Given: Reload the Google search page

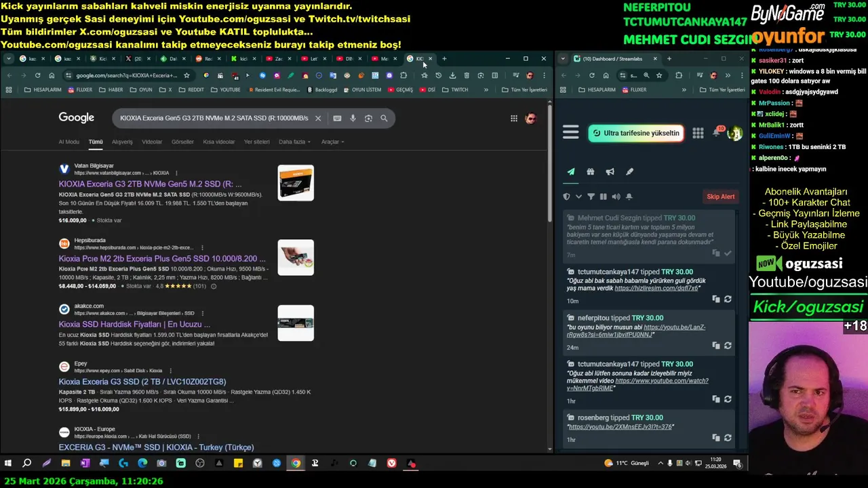Looking at the screenshot, I should [x=37, y=75].
